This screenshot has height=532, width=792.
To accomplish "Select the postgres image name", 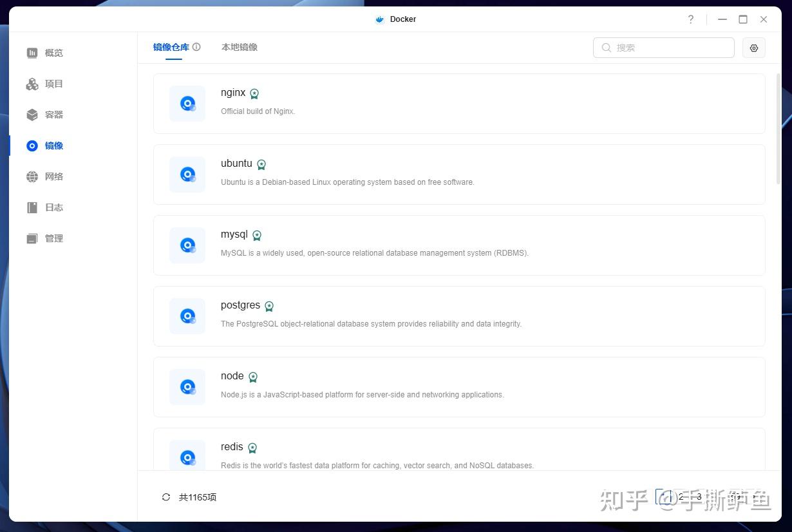I will click(x=240, y=305).
